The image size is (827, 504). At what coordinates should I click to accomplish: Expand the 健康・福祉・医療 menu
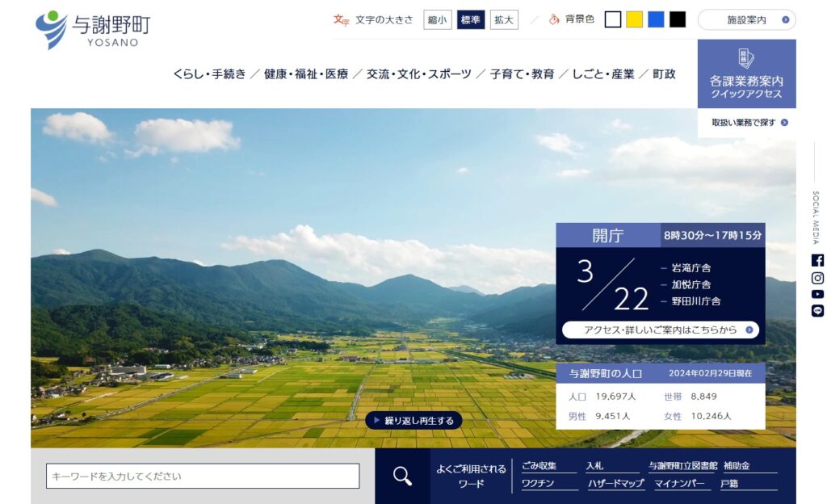[306, 74]
